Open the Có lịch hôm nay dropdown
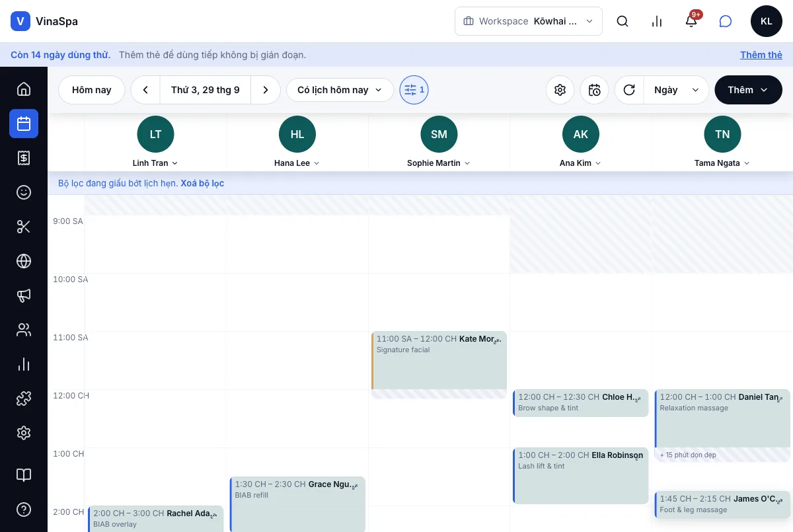Screen dimensions: 793x532 340,90
